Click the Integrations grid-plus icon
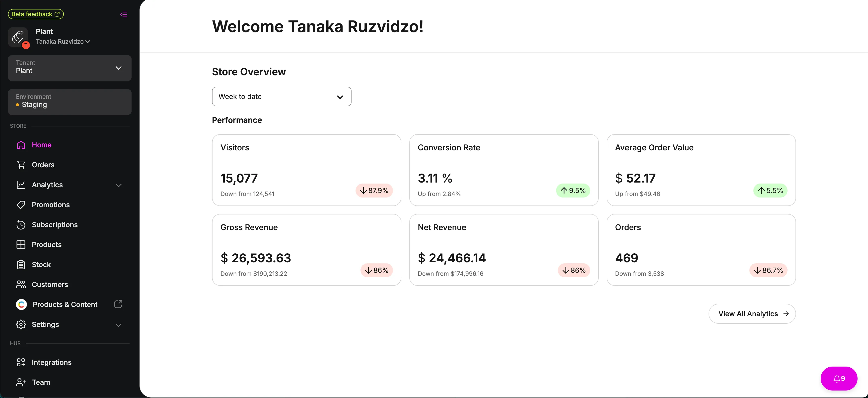Image resolution: width=868 pixels, height=398 pixels. 21,363
